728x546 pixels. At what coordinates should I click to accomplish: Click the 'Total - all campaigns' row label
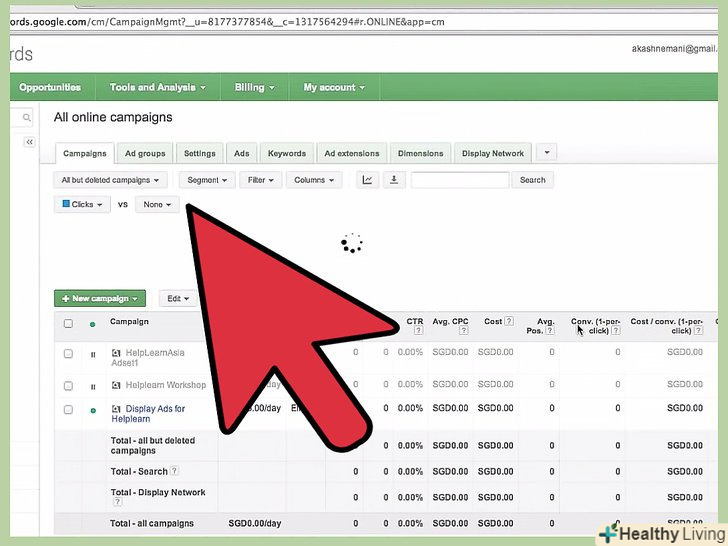[x=152, y=523]
